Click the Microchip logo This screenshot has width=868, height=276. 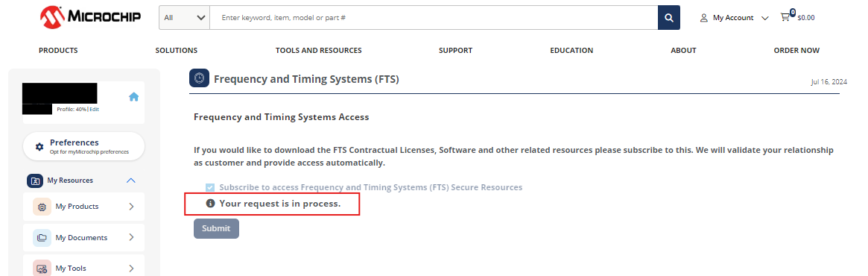click(x=89, y=17)
